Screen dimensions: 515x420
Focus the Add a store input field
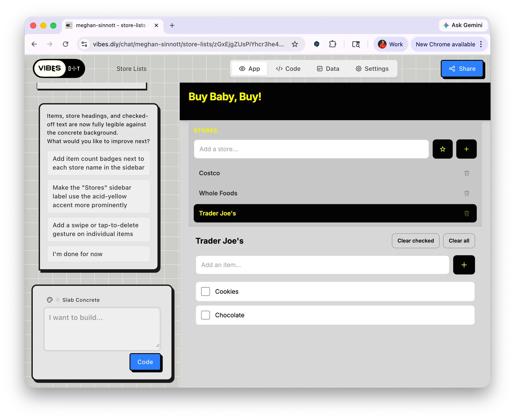311,149
